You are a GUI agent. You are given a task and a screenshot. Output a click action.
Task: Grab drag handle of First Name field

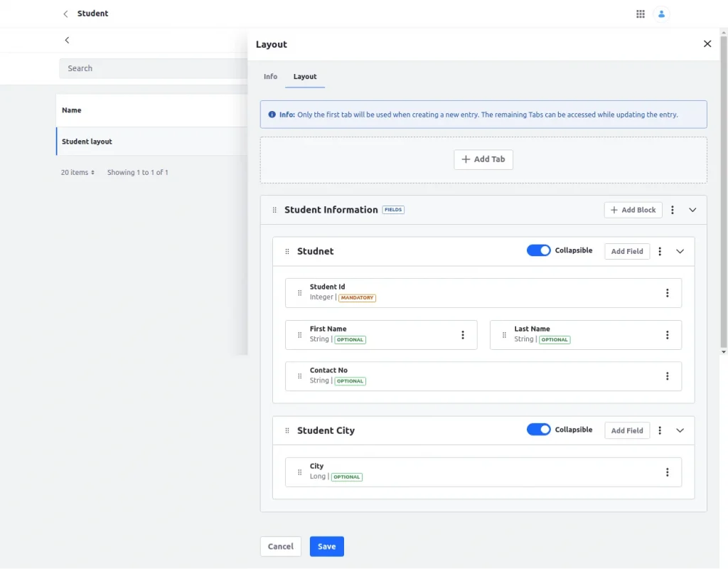click(x=299, y=335)
